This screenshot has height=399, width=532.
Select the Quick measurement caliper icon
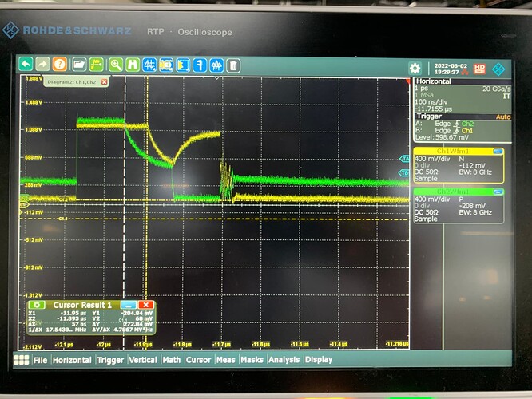200,65
